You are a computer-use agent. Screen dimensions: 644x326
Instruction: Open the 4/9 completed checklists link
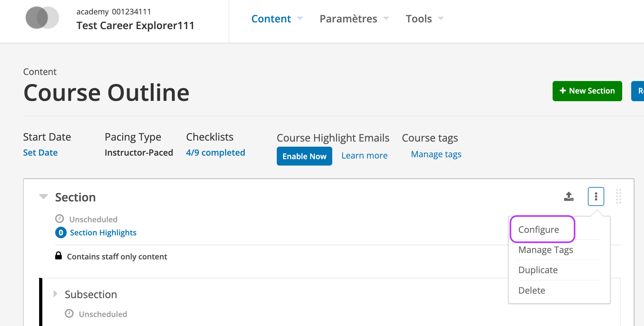click(216, 153)
